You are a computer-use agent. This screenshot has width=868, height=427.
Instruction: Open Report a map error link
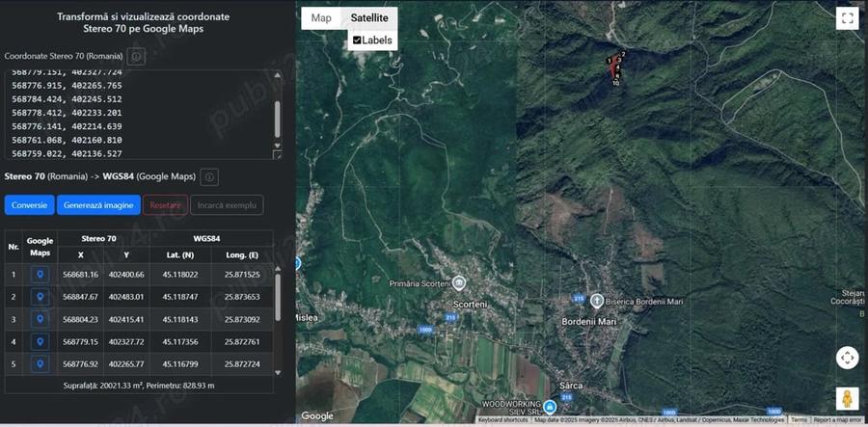[x=838, y=420]
